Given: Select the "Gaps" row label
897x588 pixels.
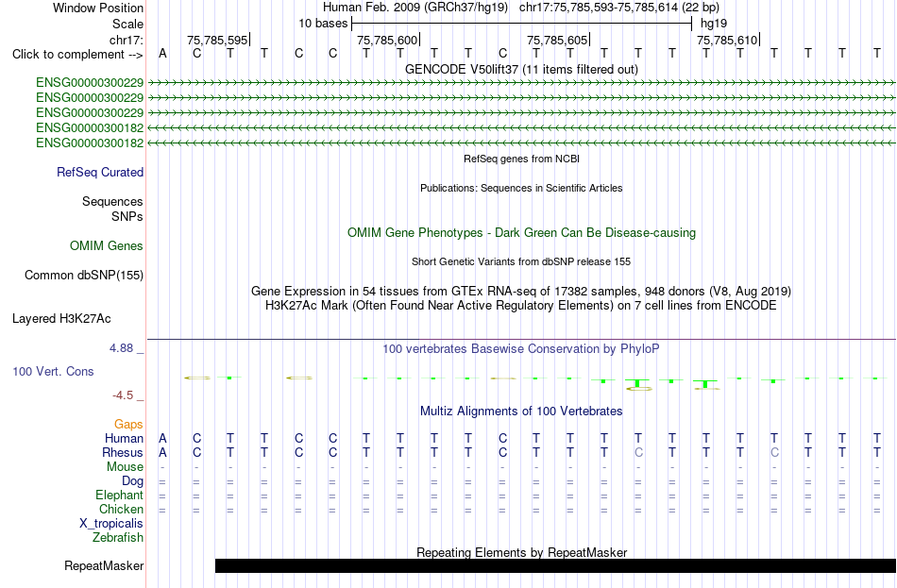Looking at the screenshot, I should point(128,424).
